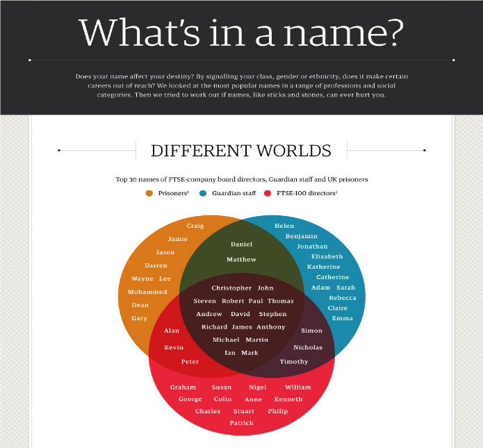
Task: Select the name 'Kevin' in the diagram
Action: coord(174,347)
